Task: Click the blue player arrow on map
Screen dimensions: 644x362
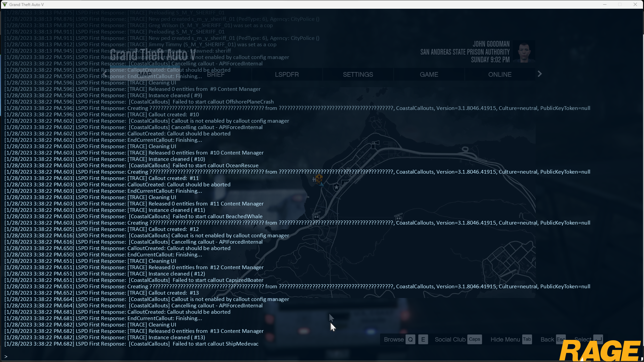Action: coord(322,184)
